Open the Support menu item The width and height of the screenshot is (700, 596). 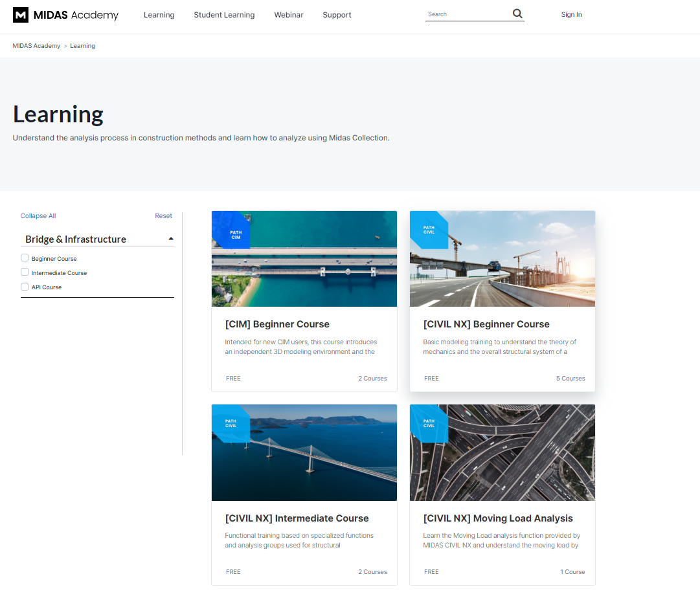pyautogui.click(x=337, y=15)
